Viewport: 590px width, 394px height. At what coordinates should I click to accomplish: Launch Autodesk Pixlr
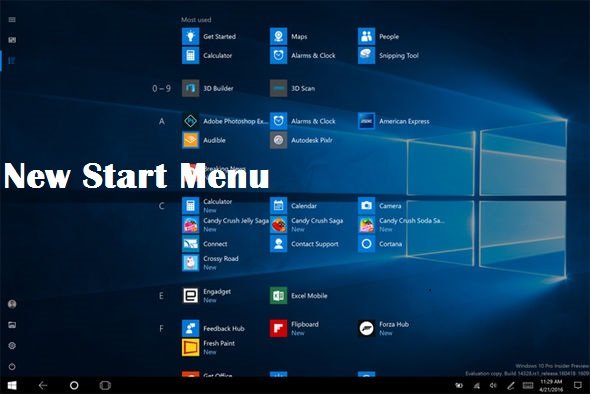click(301, 140)
